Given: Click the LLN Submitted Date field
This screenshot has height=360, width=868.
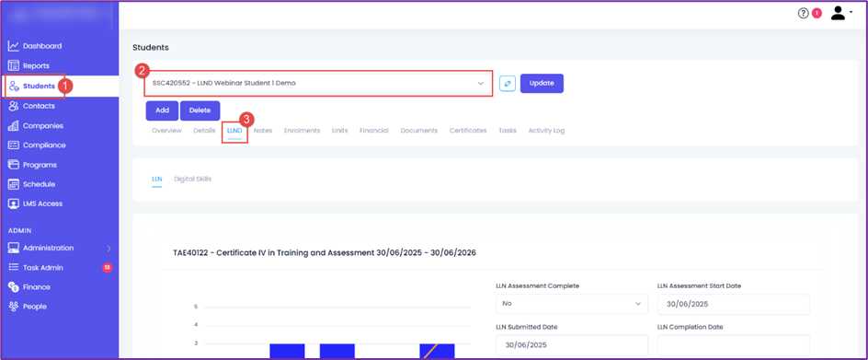Looking at the screenshot, I should click(x=572, y=345).
